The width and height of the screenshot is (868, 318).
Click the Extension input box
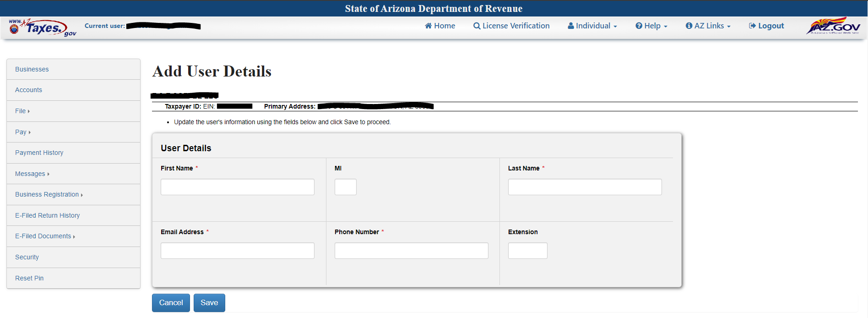coord(528,251)
